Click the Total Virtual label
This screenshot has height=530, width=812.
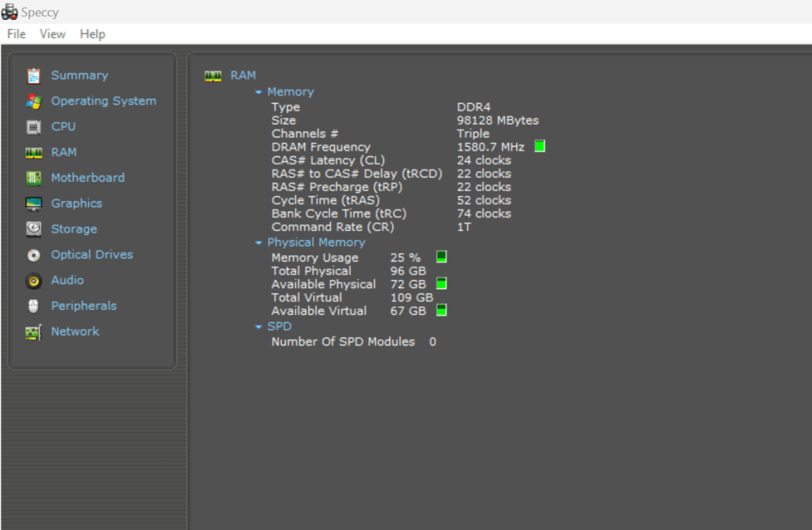(x=307, y=298)
